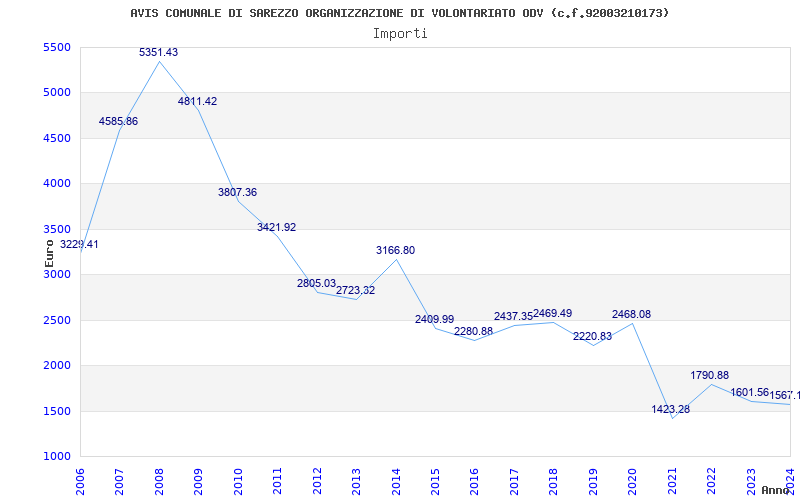Click the x-axis year 2017

coord(514,481)
